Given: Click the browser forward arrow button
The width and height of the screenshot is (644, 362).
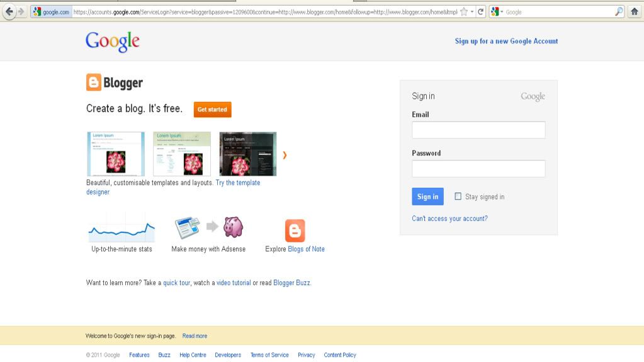Looking at the screenshot, I should point(21,11).
